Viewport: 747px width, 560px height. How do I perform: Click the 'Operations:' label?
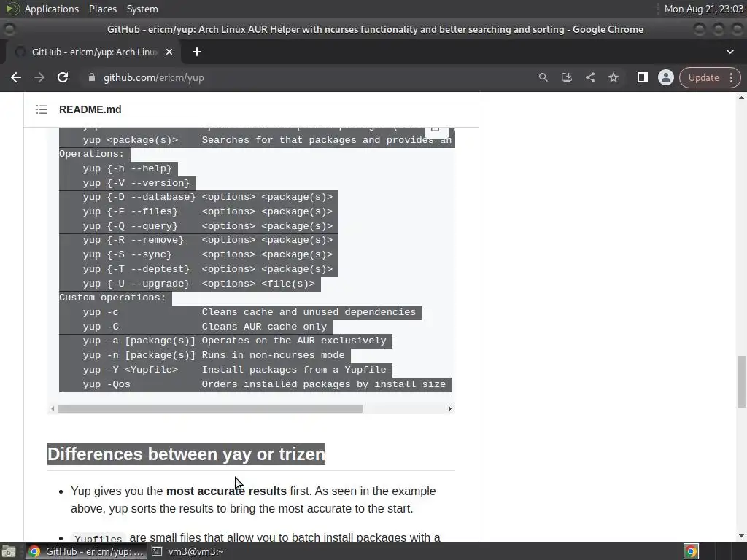click(x=91, y=154)
